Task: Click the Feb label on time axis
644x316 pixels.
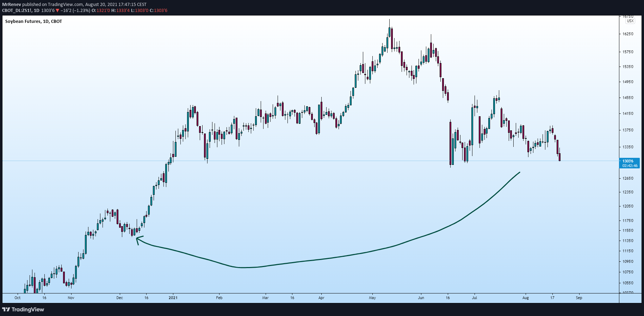Action: (x=219, y=298)
